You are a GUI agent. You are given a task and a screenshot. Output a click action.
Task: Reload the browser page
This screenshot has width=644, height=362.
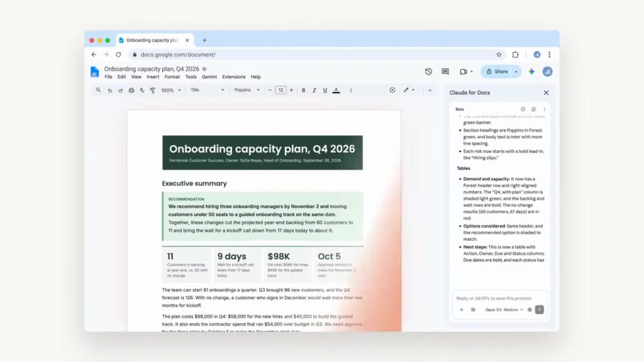click(118, 55)
